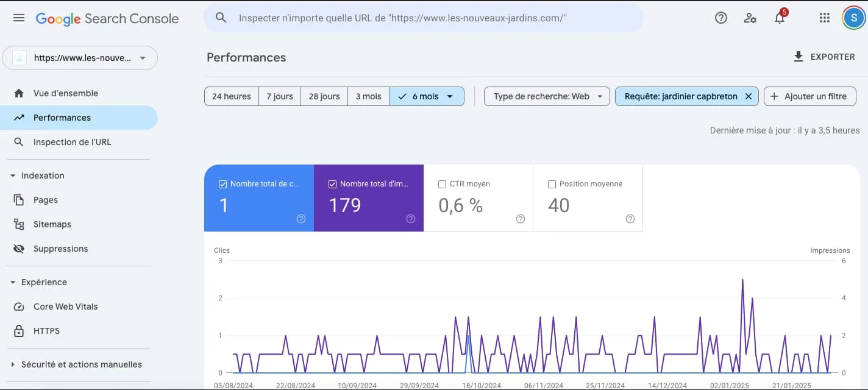Select the 28 jours date range

tap(324, 96)
